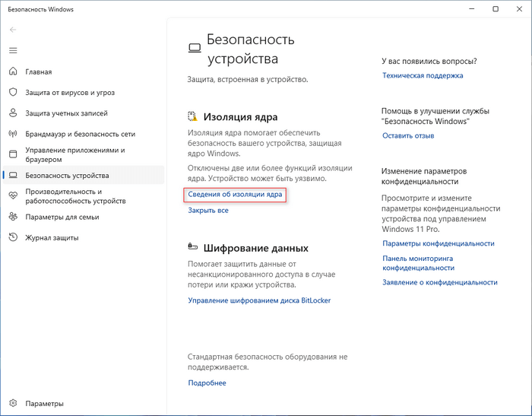Go back with the back arrow
The width and height of the screenshot is (532, 416).
(12, 29)
